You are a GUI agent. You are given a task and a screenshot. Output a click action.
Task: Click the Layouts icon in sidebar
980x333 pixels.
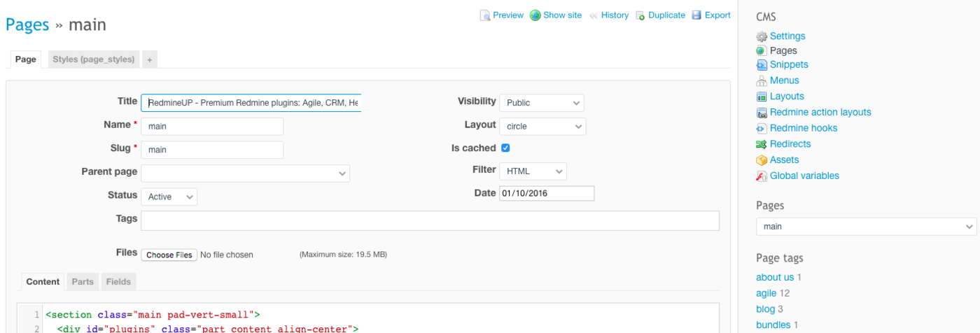762,97
